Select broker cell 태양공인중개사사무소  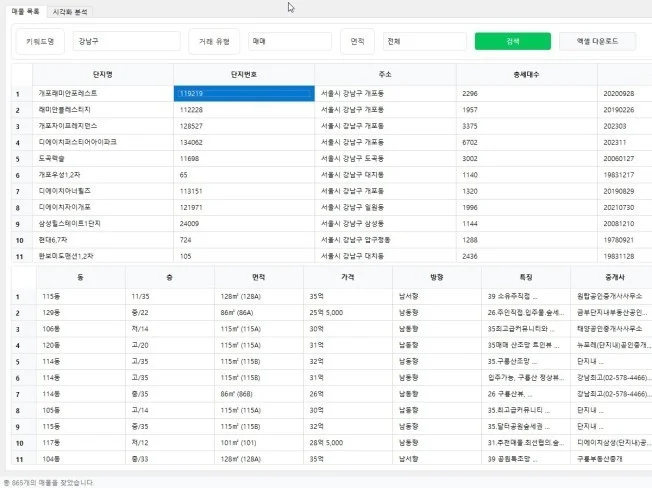[611, 329]
